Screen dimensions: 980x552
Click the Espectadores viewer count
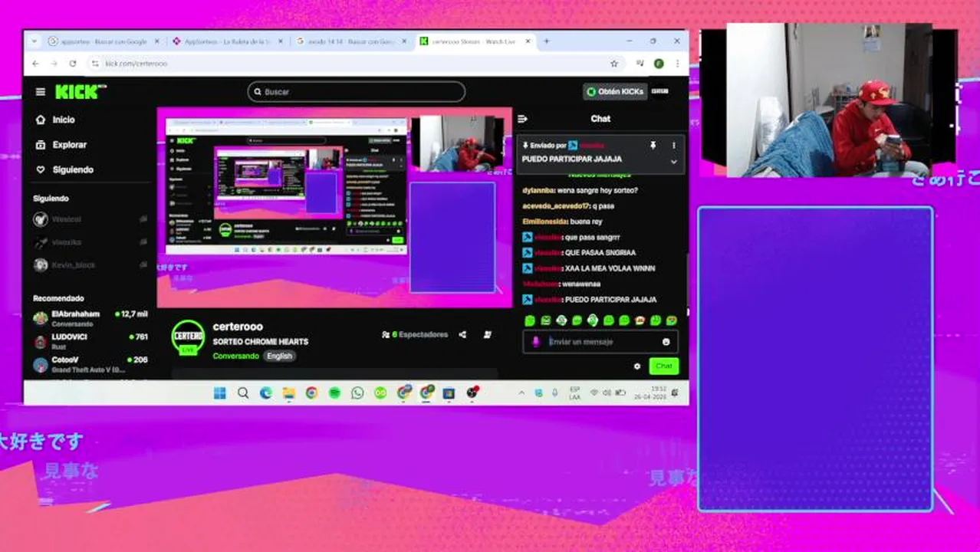[x=414, y=335]
